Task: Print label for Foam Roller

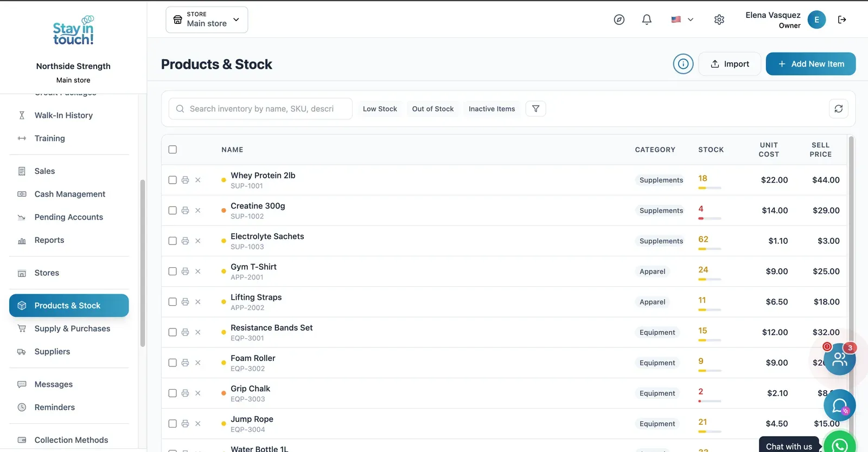Action: tap(185, 363)
